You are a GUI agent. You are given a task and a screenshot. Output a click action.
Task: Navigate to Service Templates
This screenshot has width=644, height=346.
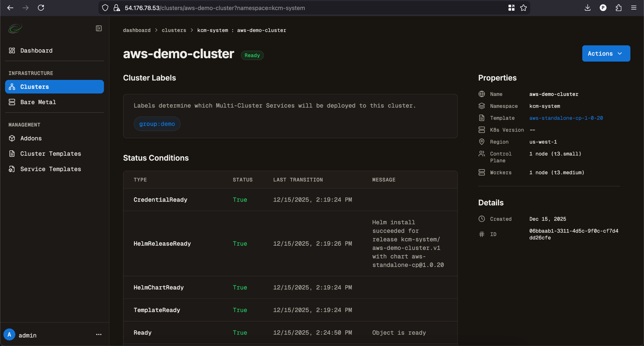click(x=50, y=169)
